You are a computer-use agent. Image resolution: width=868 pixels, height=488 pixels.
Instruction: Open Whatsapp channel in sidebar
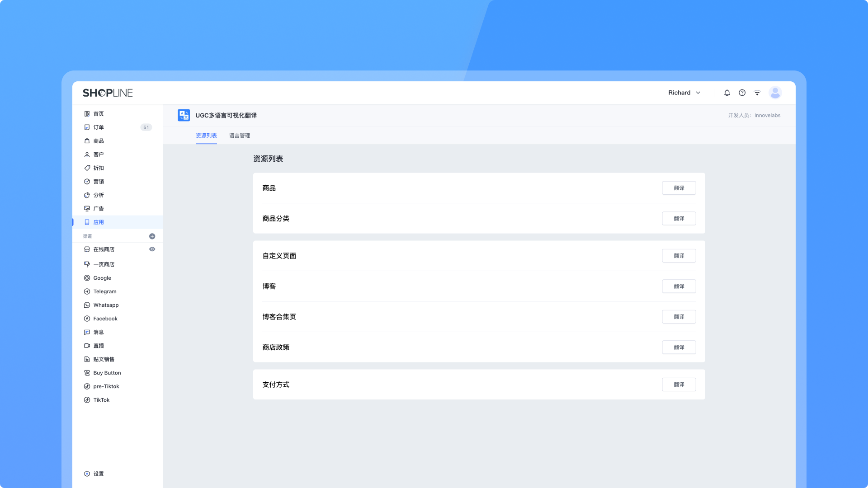[106, 305]
